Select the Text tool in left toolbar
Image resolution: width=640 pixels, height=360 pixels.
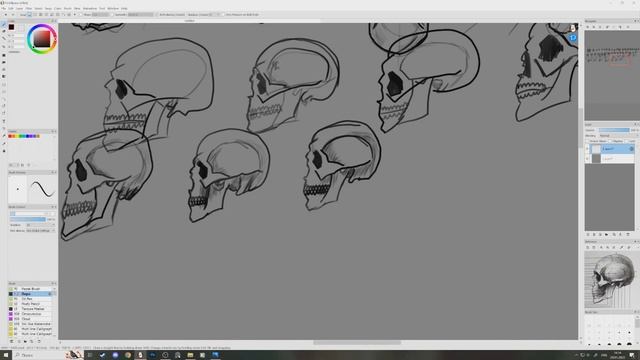point(4,121)
